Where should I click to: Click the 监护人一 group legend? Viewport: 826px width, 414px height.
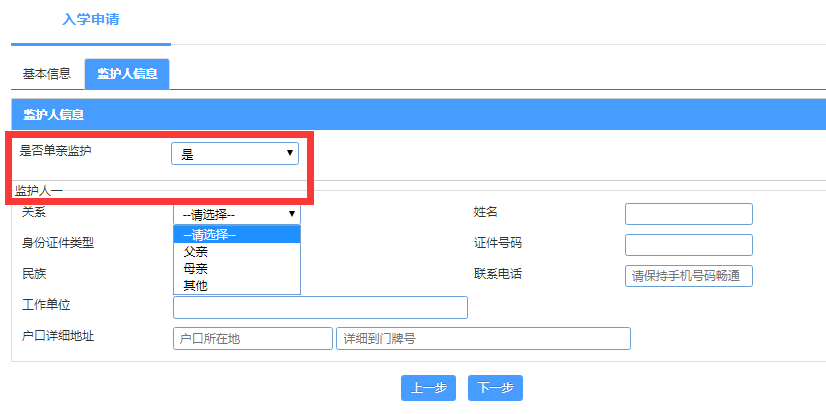point(39,190)
